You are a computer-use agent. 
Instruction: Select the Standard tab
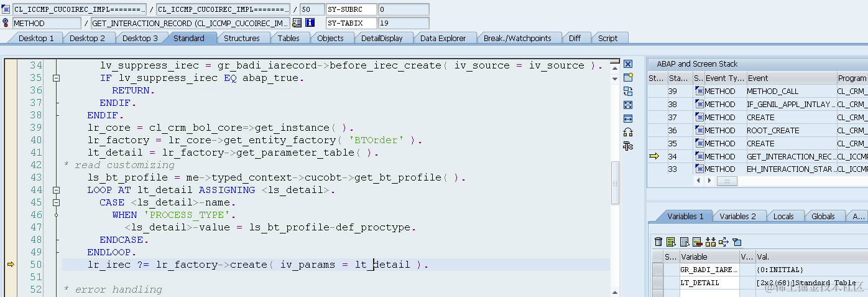[x=189, y=38]
